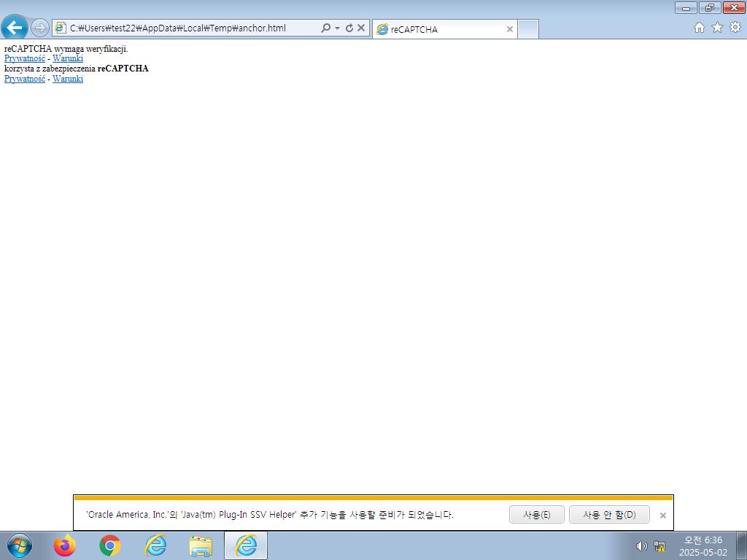Open the Windows Start menu orb
This screenshot has width=747, height=560.
(20, 545)
